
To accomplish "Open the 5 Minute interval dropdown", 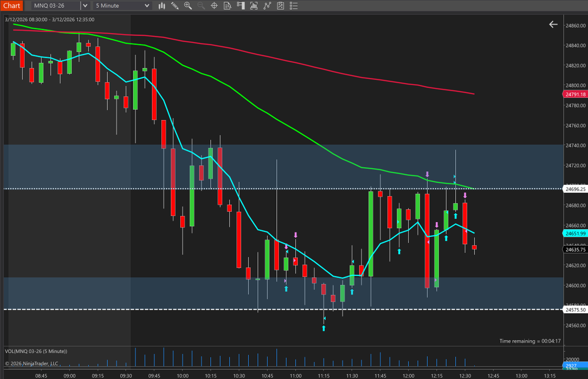I will click(x=122, y=6).
